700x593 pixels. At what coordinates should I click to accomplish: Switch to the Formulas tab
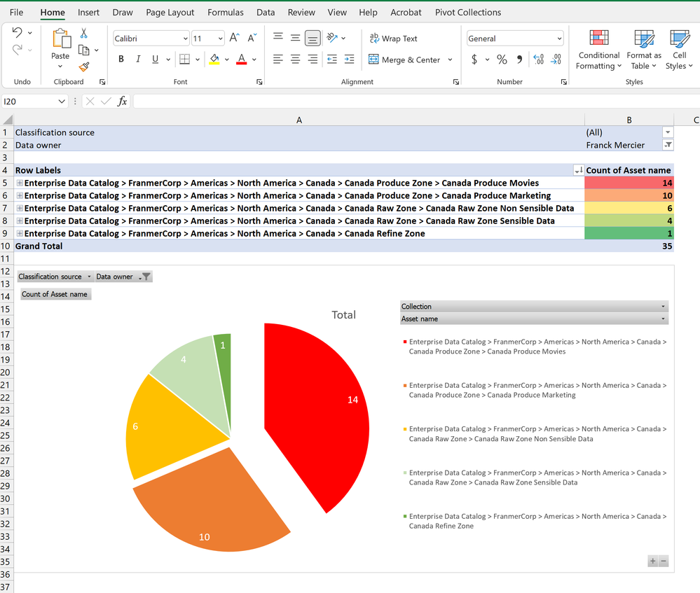click(x=226, y=13)
